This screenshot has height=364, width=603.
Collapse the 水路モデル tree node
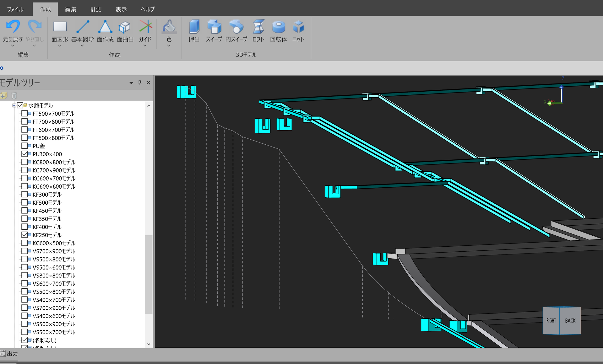tap(14, 105)
